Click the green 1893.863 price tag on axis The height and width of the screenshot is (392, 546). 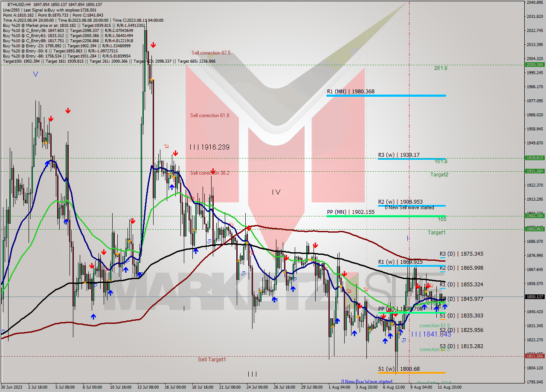pos(534,229)
